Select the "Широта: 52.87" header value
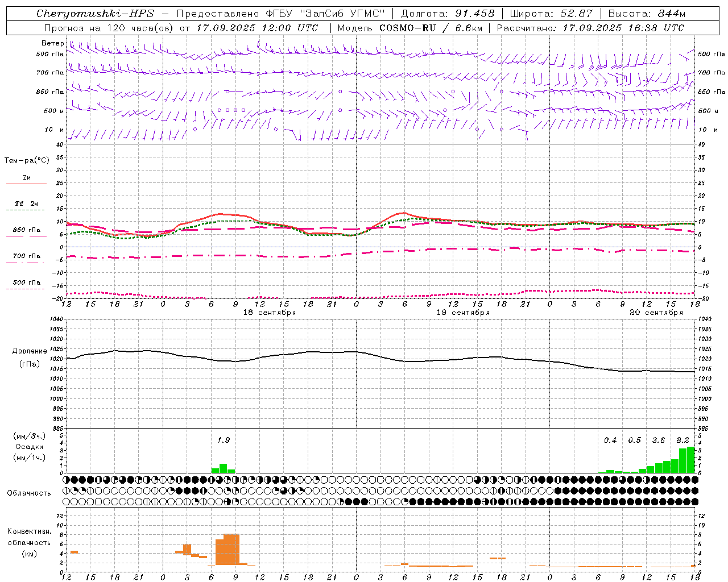The width and height of the screenshot is (728, 582). click(551, 14)
